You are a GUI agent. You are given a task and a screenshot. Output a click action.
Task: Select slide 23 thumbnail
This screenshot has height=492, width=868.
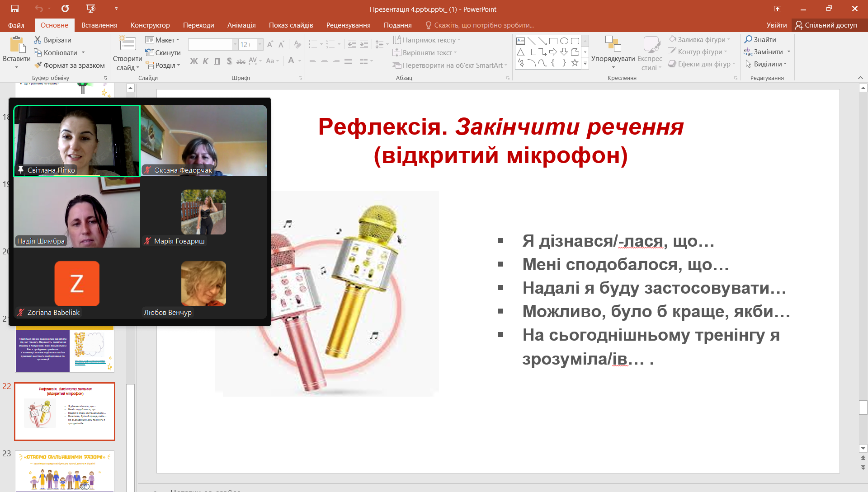coord(65,471)
